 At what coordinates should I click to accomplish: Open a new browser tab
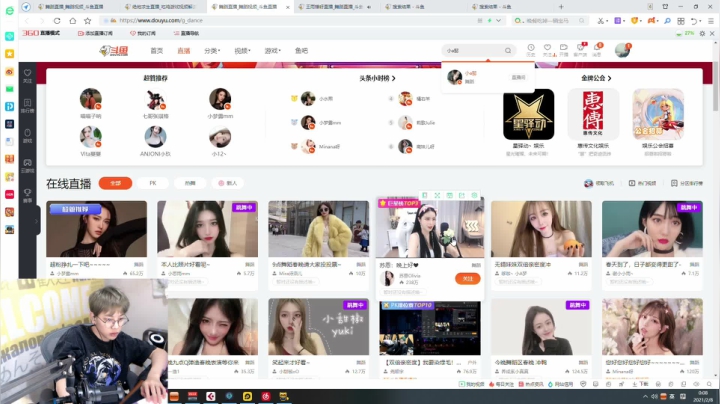[x=561, y=7]
